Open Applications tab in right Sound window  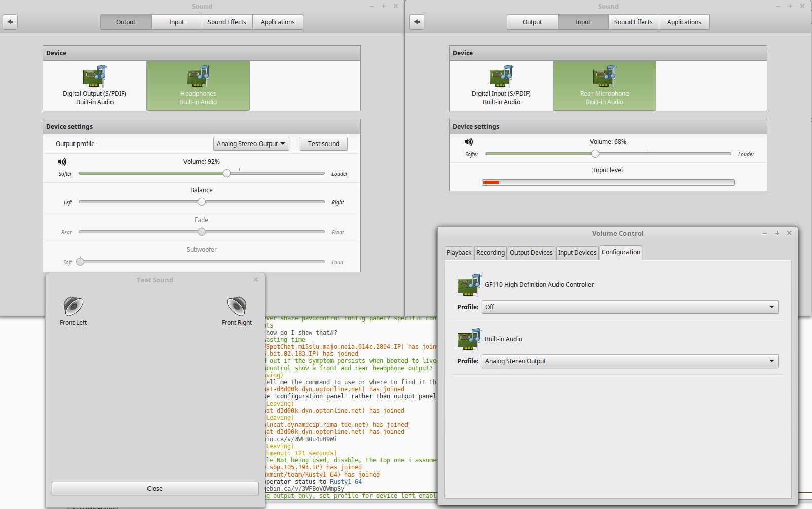click(x=684, y=22)
